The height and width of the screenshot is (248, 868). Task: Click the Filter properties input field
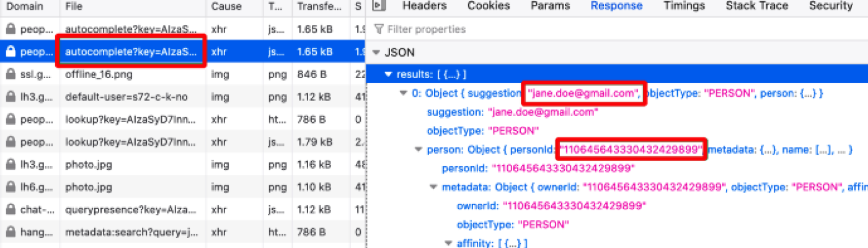(x=496, y=29)
